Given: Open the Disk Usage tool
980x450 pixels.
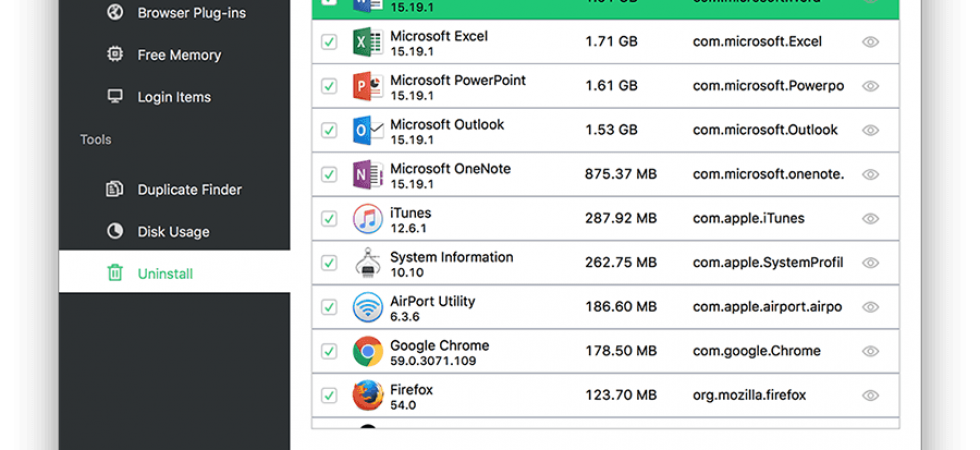Looking at the screenshot, I should click(x=174, y=232).
